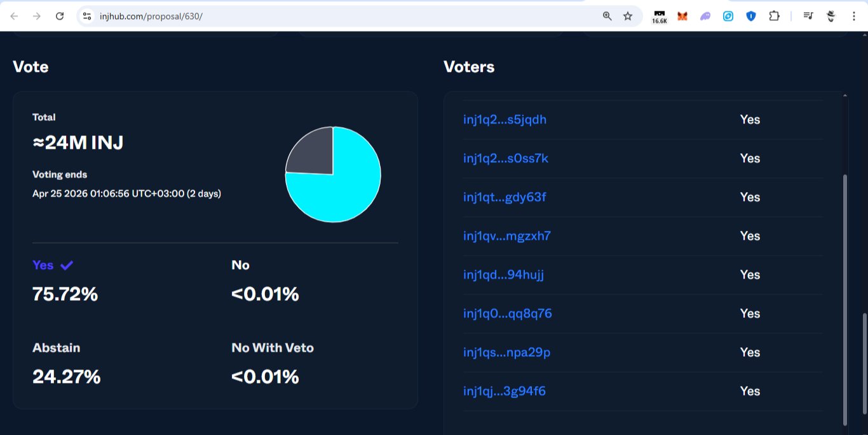Image resolution: width=868 pixels, height=435 pixels.
Task: Click the Voters list scrollbar thumb
Action: pos(844,299)
